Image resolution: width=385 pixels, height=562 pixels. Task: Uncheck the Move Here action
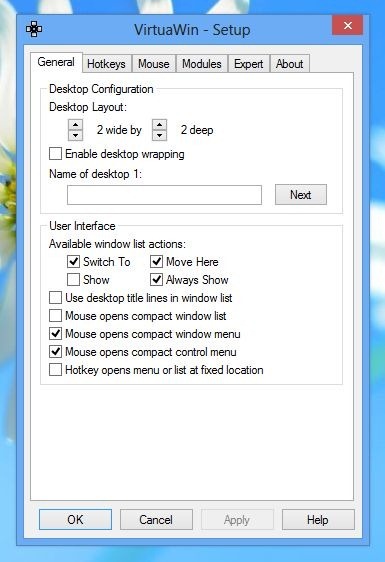pos(157,262)
